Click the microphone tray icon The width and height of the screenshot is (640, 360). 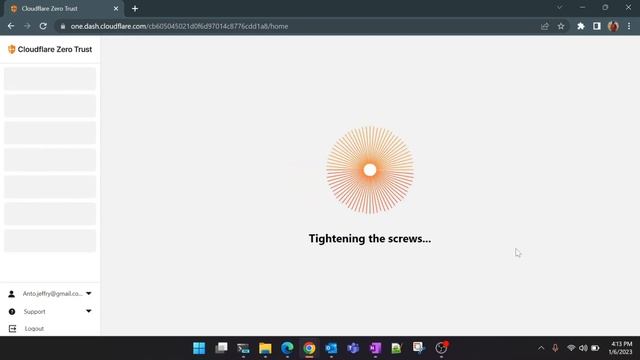(x=555, y=348)
